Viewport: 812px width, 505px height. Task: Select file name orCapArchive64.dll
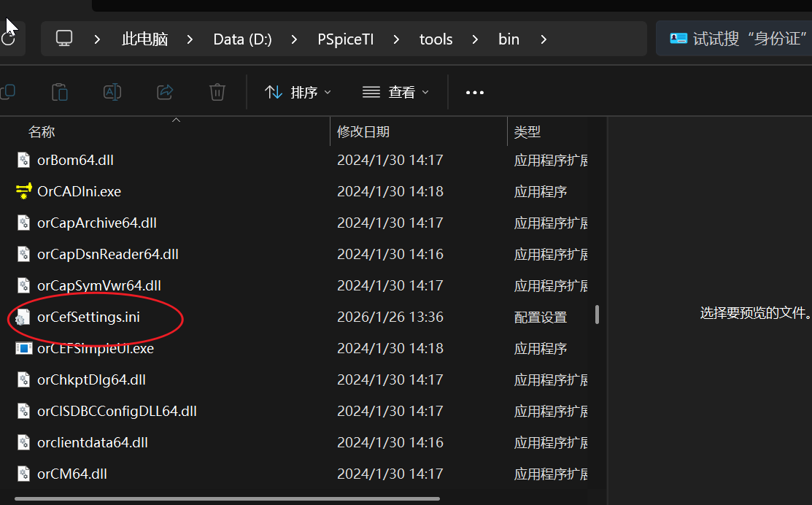click(97, 223)
